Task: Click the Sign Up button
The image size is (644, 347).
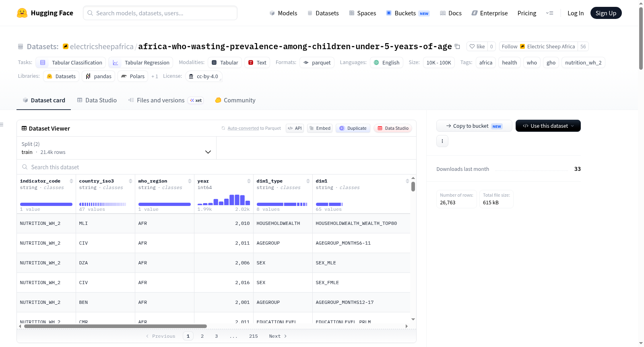Action: pyautogui.click(x=606, y=13)
